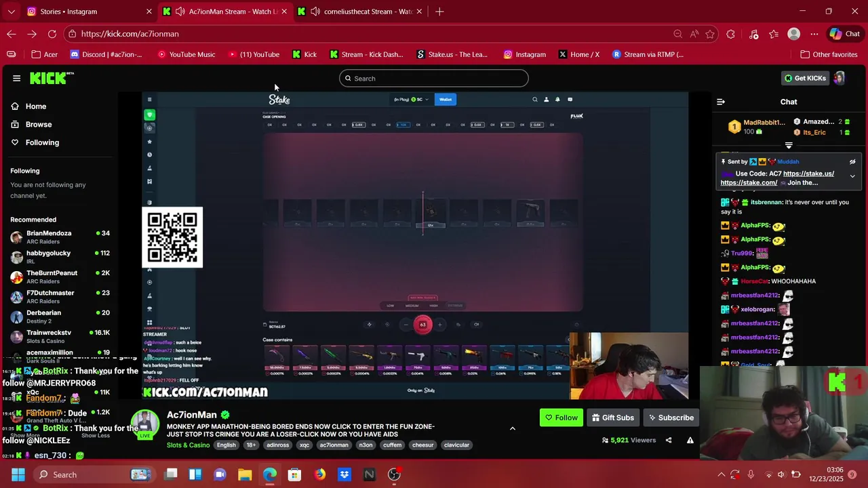This screenshot has width=868, height=488.
Task: Expand the pinned message chevron
Action: click(x=852, y=176)
